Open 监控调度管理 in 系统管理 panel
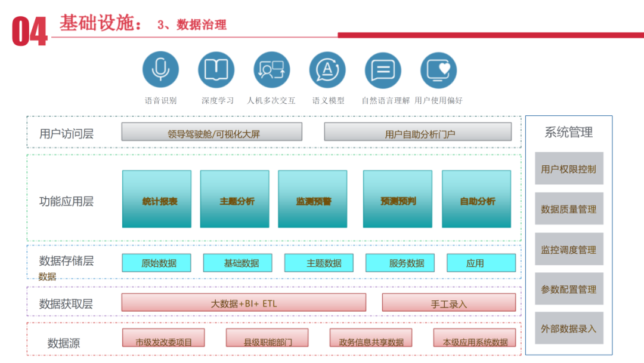This screenshot has width=644, height=363. point(569,249)
